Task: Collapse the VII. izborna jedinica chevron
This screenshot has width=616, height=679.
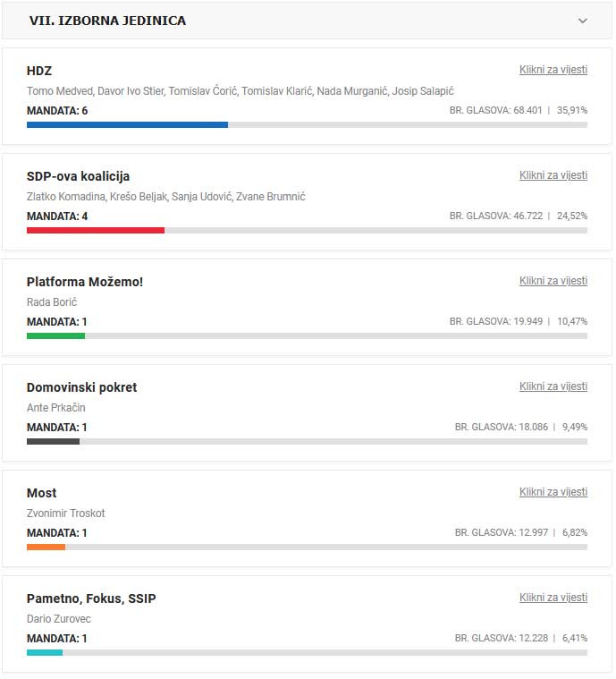Action: pos(583,21)
